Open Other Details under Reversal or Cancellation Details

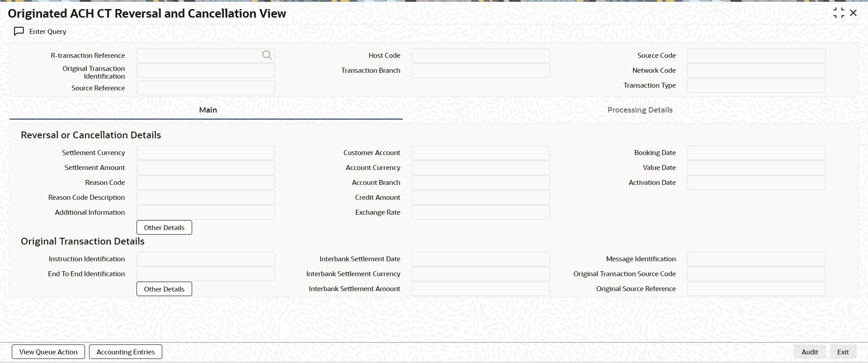[164, 227]
